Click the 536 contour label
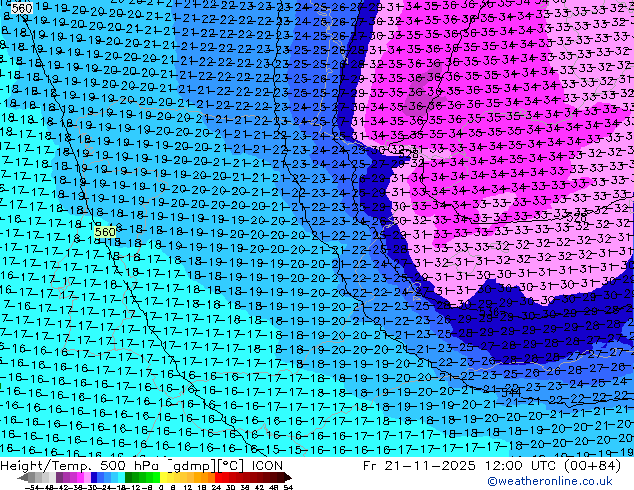634x490 pixels. pos(489,310)
